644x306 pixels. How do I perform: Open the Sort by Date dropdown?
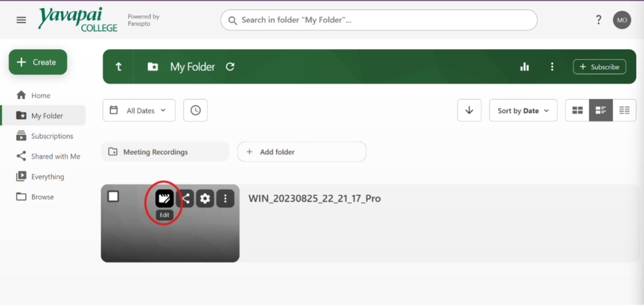click(x=523, y=110)
